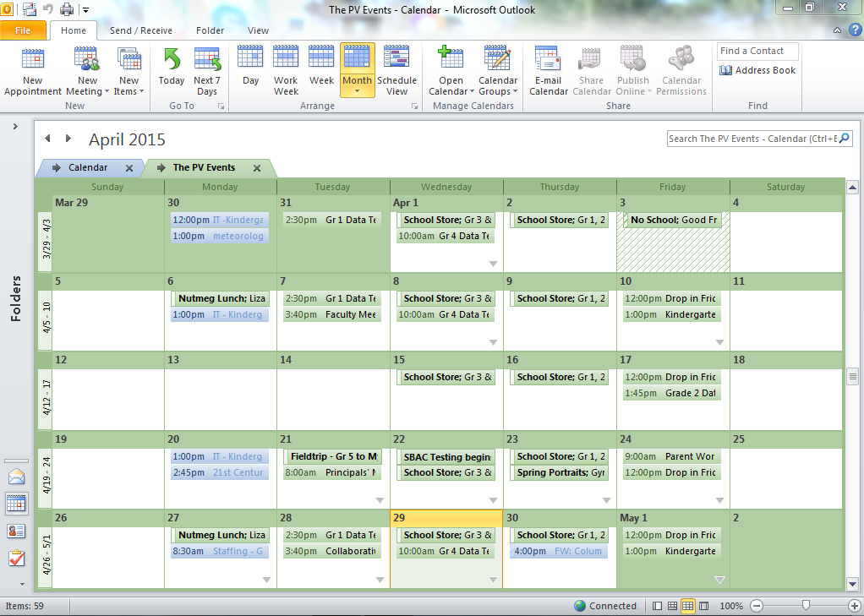864x616 pixels.
Task: Show the Next 7 Days
Action: pyautogui.click(x=207, y=72)
